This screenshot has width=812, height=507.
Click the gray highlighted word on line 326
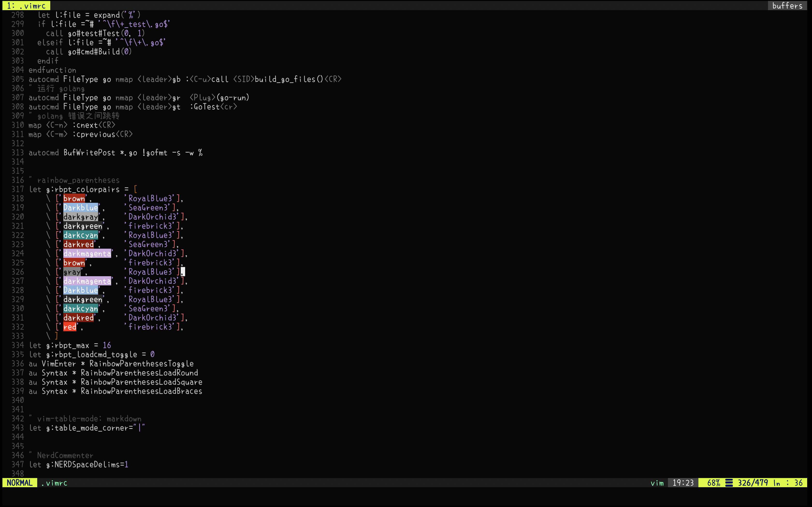[72, 272]
